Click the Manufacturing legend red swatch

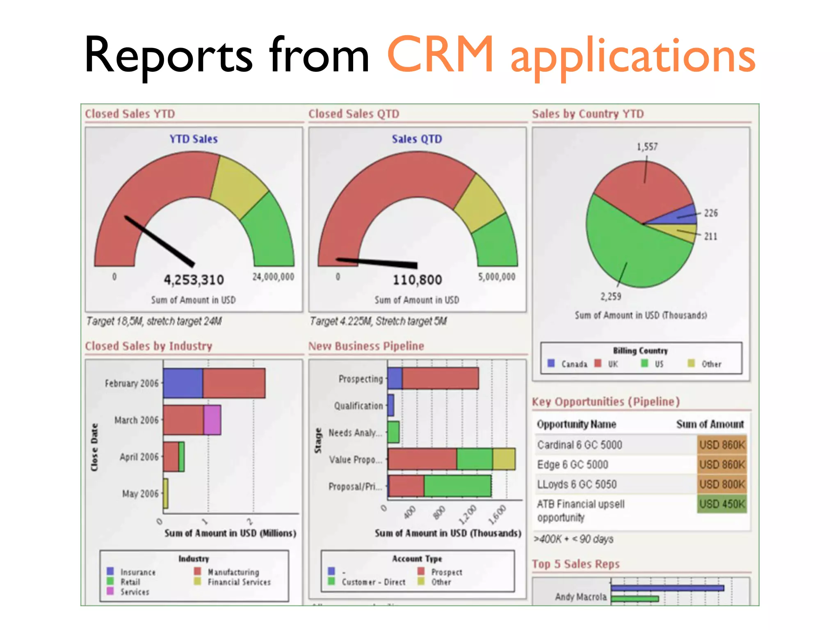(198, 571)
